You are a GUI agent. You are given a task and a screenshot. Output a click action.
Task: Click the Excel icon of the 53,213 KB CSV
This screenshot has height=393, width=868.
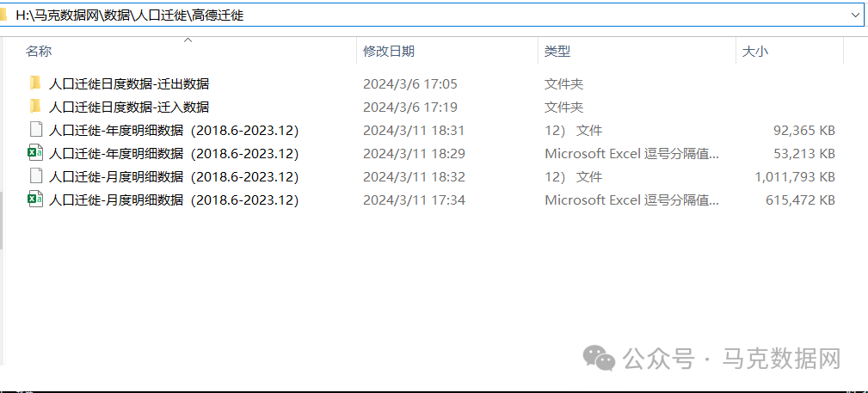pyautogui.click(x=35, y=153)
